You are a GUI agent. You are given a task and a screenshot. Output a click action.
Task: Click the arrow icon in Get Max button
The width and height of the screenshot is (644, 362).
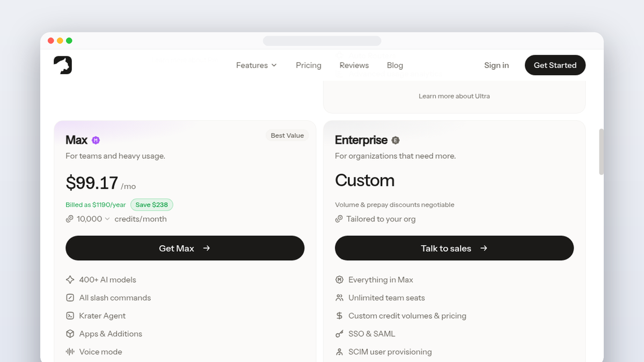tap(207, 248)
